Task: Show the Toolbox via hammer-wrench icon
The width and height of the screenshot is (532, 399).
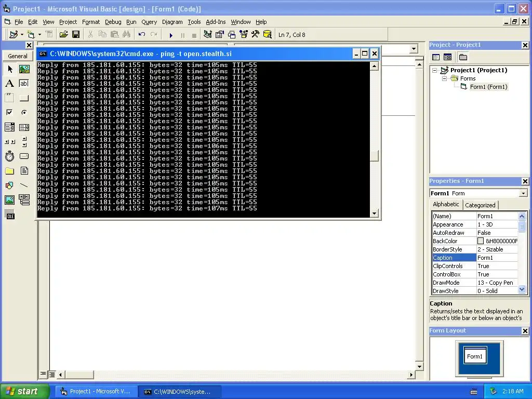Action: 256,34
